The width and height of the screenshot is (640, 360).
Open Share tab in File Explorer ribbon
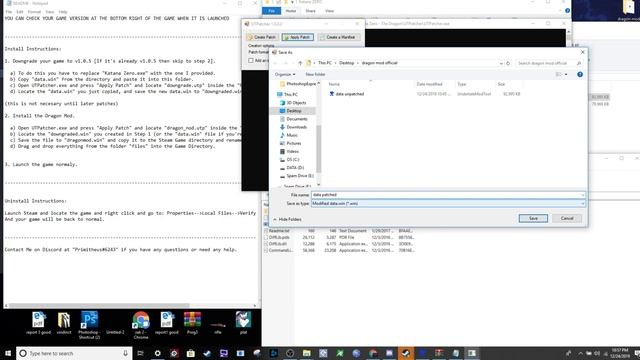311,11
